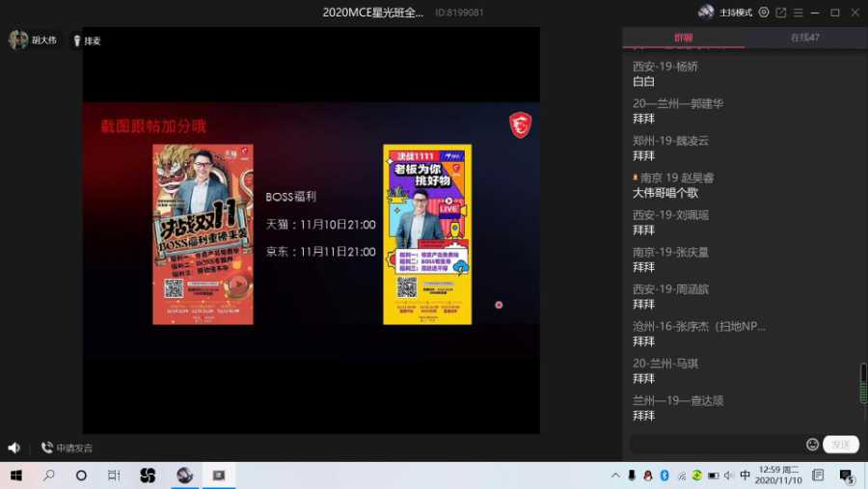
Task: Click username 西安-19-周涵歆 in chat
Action: 671,289
